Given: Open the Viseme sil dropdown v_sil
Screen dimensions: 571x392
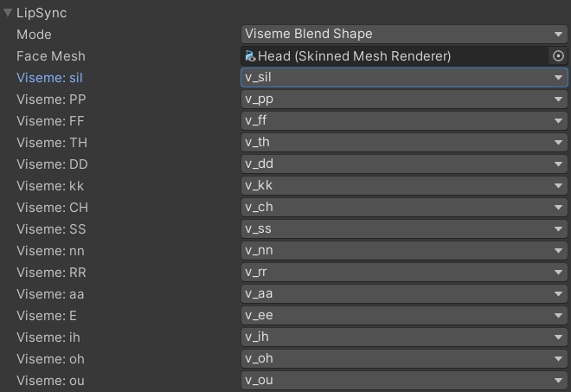Looking at the screenshot, I should [404, 77].
